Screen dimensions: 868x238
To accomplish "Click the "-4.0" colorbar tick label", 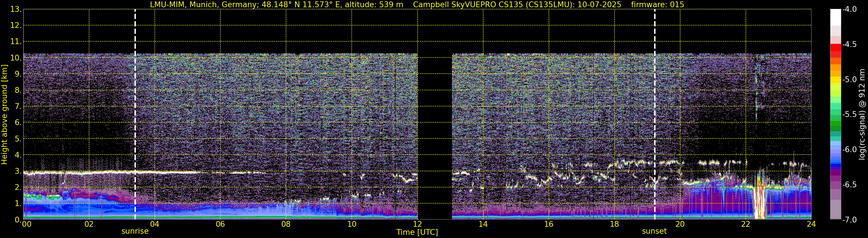I will [x=850, y=10].
